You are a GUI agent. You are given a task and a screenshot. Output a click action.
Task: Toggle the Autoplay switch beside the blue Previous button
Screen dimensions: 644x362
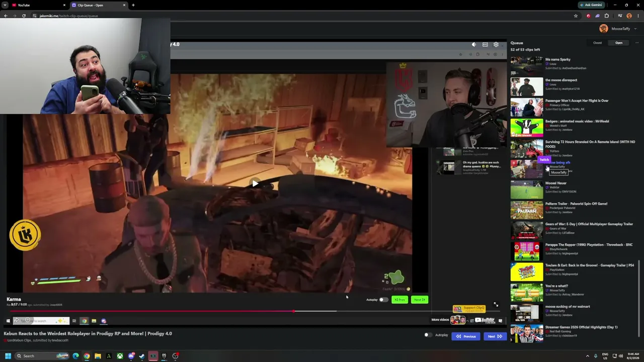pyautogui.click(x=428, y=335)
